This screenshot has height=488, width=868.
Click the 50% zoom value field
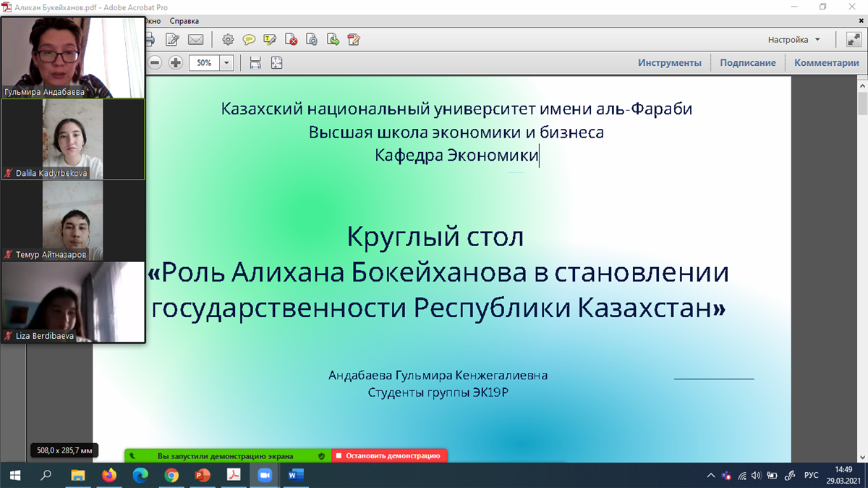204,63
